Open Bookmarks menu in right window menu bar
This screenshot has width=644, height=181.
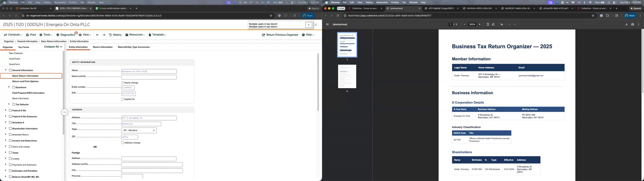tap(382, 2)
